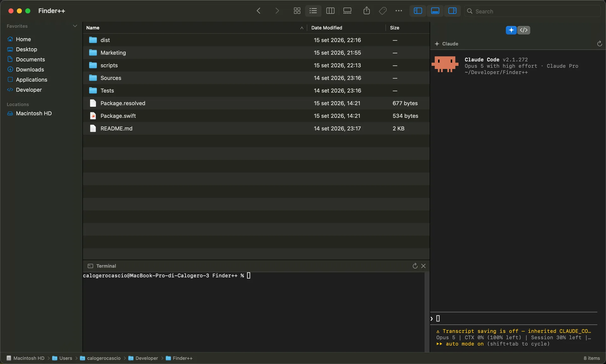The width and height of the screenshot is (606, 364).
Task: Select the Marketing folder
Action: point(256,53)
